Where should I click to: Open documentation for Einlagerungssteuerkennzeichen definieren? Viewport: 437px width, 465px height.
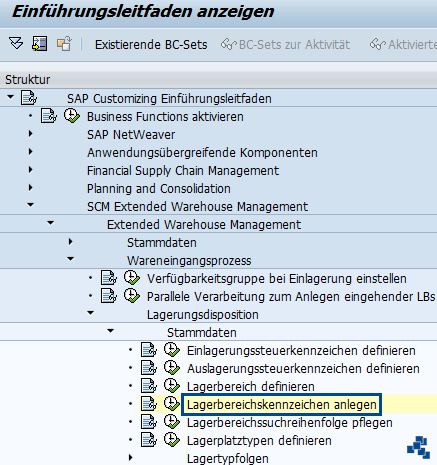click(149, 350)
